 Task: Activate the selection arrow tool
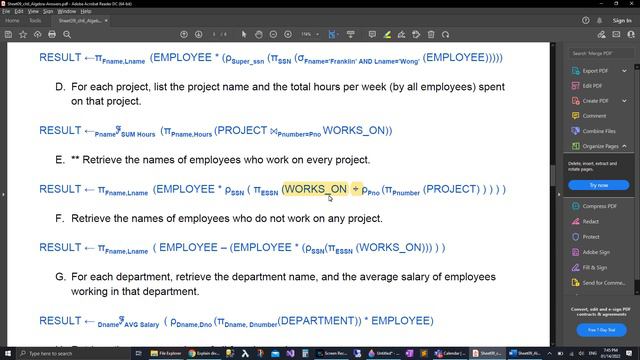[244, 35]
